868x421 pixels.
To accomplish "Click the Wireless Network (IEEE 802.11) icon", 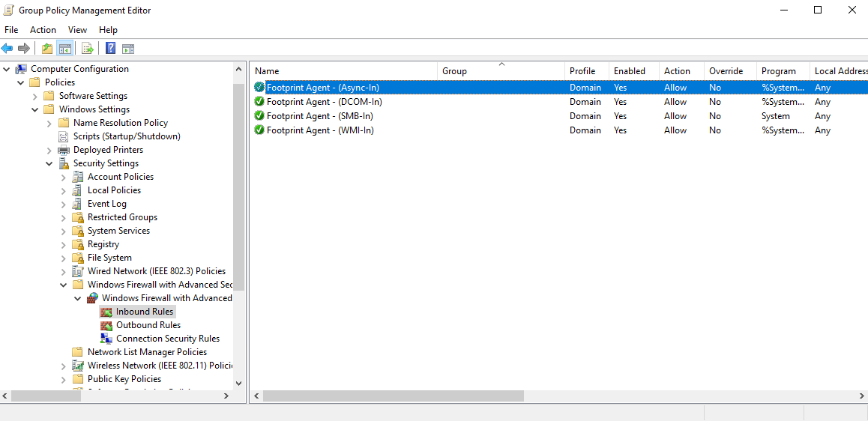I will point(78,366).
